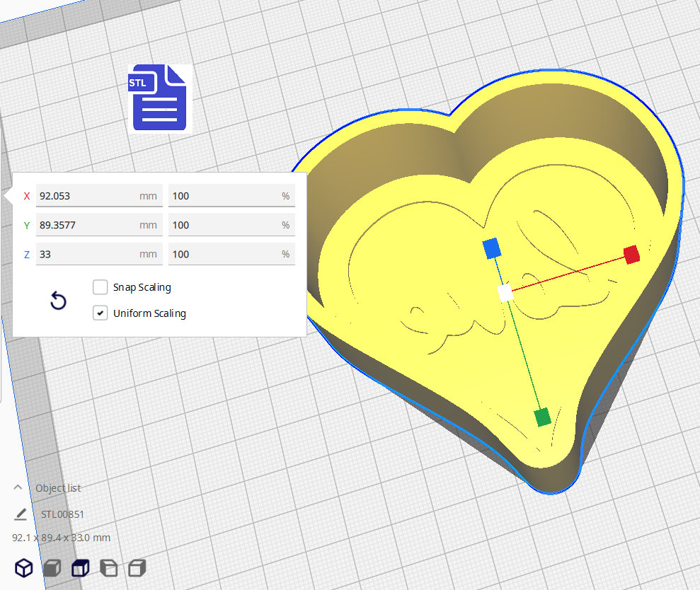Image resolution: width=700 pixels, height=590 pixels.
Task: Collapse the Object list chevron
Action: pos(18,487)
